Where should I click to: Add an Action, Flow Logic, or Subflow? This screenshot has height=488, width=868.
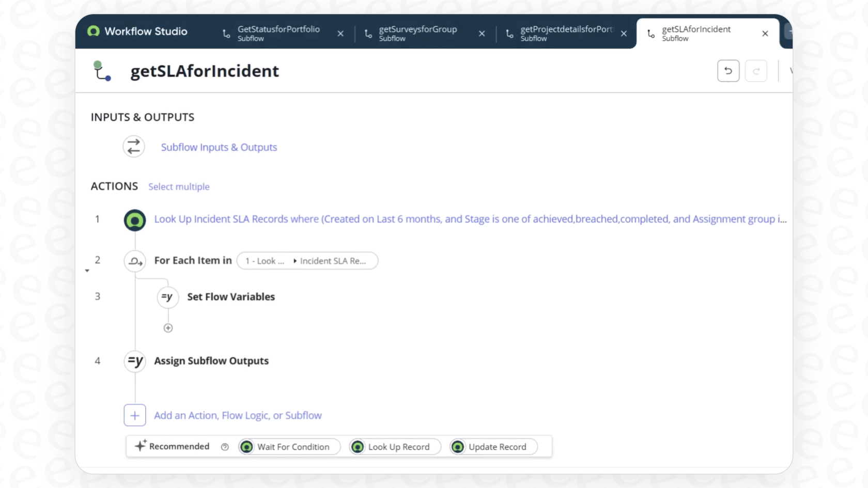238,415
